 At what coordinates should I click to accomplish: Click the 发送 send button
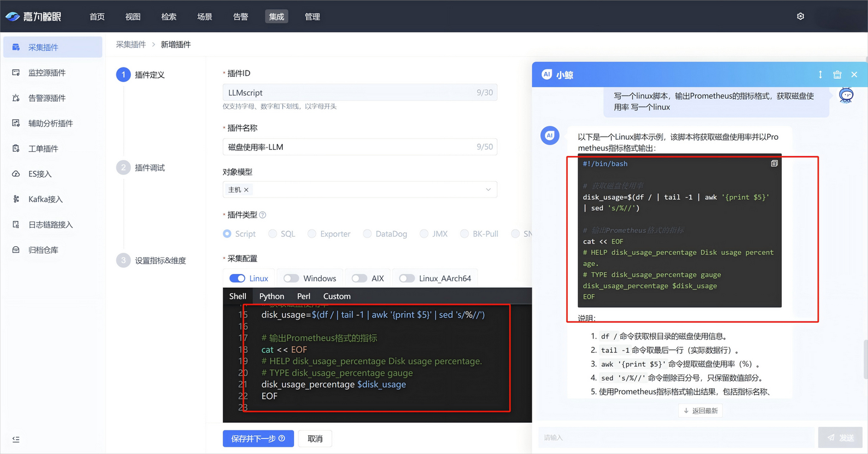pyautogui.click(x=840, y=438)
